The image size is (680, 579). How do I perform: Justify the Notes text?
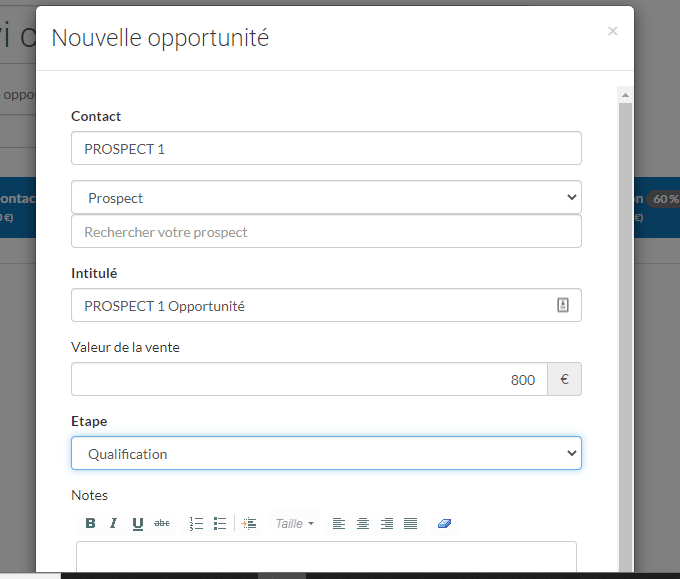click(x=410, y=523)
